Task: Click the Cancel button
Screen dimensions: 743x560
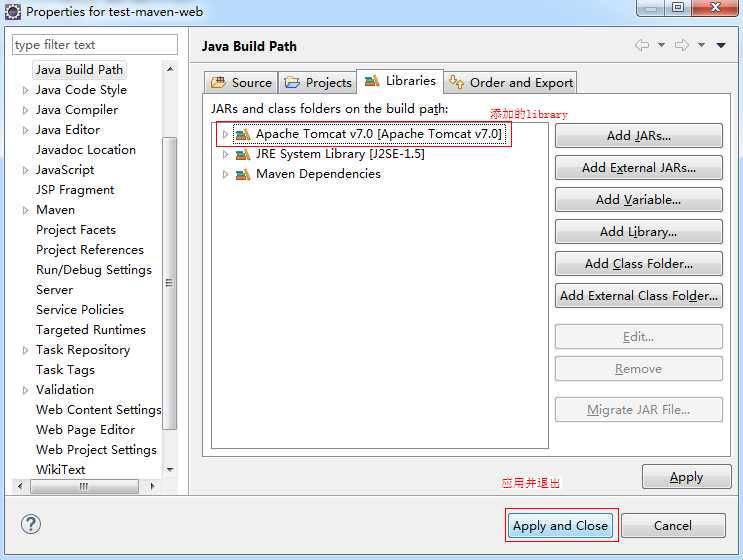Action: (673, 525)
